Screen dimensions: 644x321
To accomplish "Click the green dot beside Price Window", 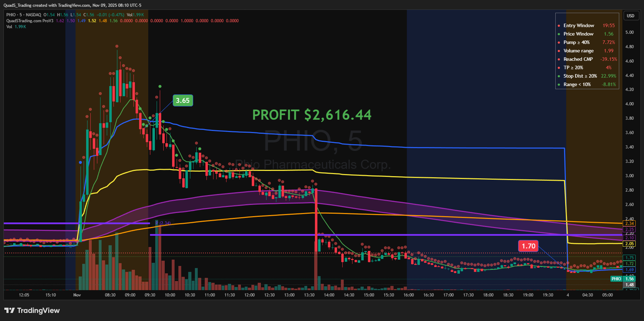I will click(x=559, y=34).
